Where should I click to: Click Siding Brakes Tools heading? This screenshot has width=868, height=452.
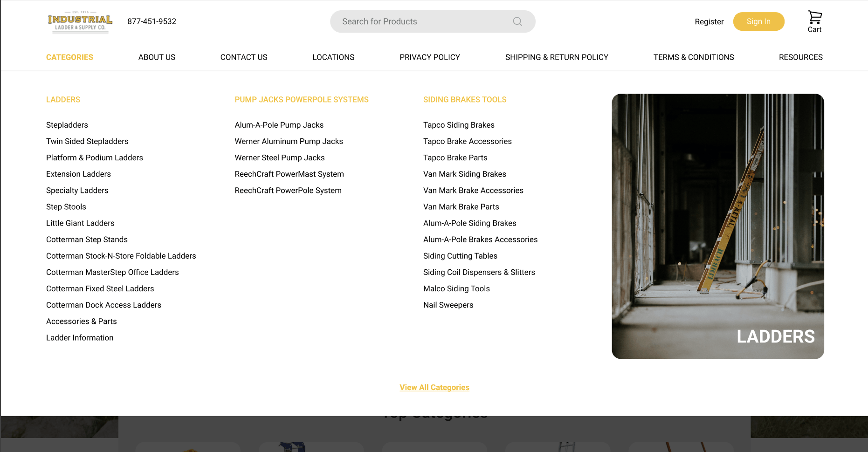pyautogui.click(x=465, y=100)
